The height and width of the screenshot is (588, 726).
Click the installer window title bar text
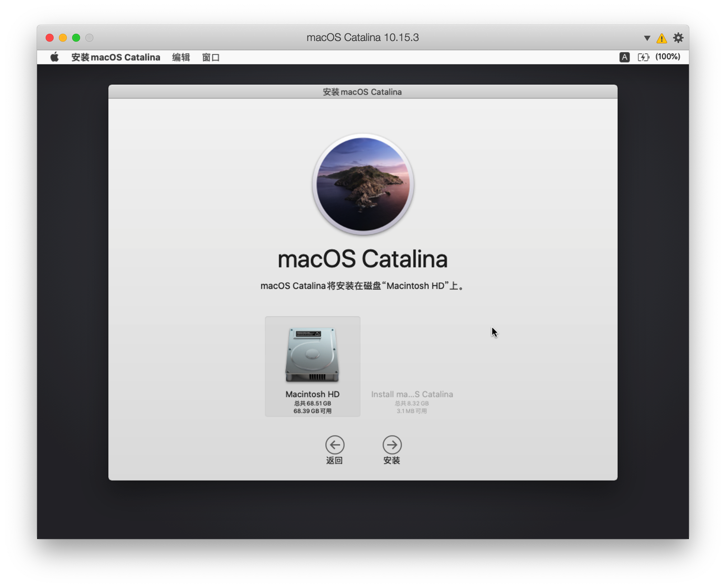tap(362, 92)
